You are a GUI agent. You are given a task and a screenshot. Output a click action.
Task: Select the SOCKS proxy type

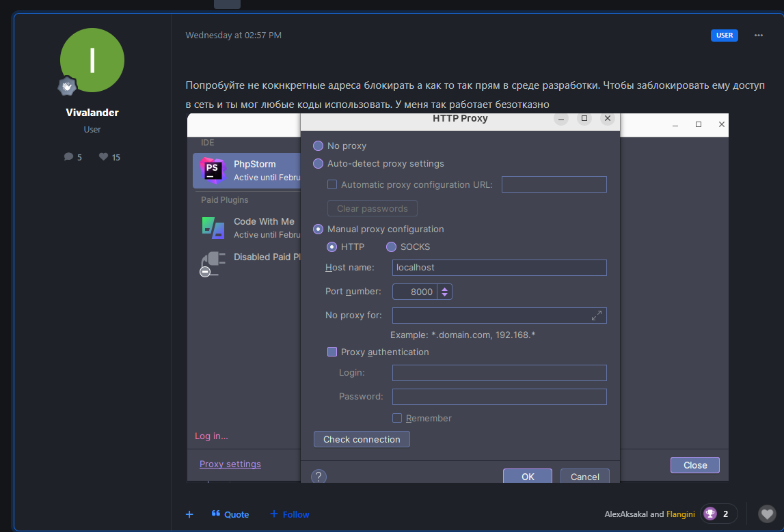(392, 247)
